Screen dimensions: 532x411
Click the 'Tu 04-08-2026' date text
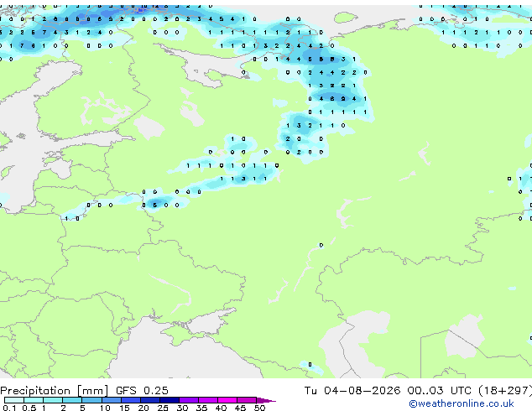click(352, 391)
